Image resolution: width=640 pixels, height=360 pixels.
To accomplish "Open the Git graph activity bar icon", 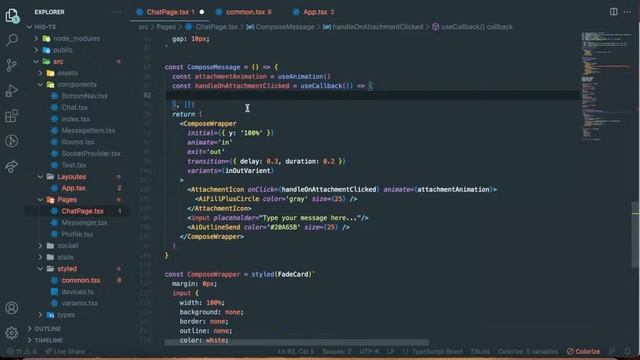I will click(12, 141).
